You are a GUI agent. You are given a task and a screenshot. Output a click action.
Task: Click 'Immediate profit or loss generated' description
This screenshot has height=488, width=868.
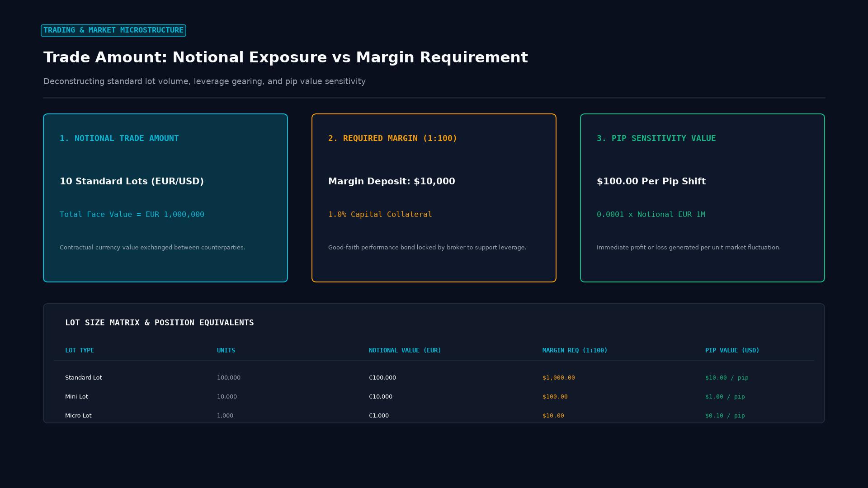click(689, 248)
